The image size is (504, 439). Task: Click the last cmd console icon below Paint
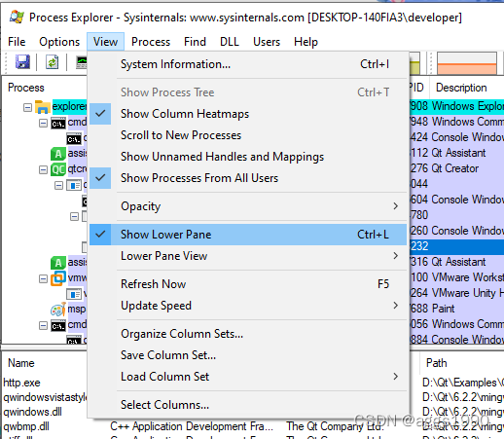click(x=58, y=326)
